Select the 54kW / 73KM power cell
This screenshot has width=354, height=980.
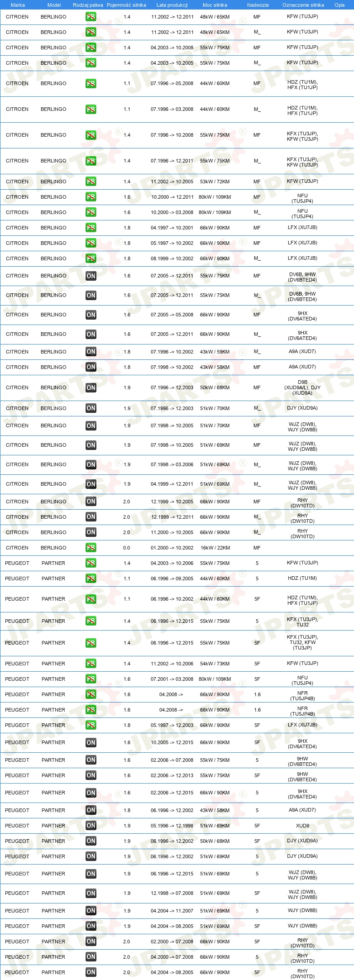[x=215, y=664]
